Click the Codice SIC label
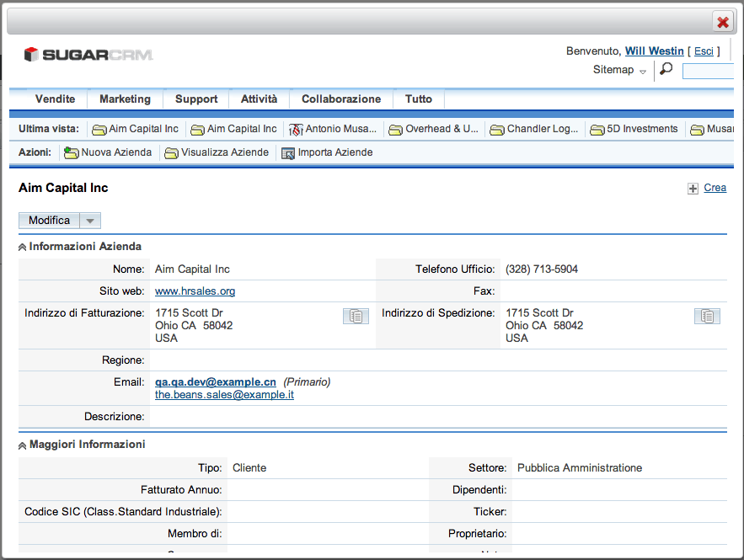Screen dimensions: 744x560 pyautogui.click(x=123, y=512)
